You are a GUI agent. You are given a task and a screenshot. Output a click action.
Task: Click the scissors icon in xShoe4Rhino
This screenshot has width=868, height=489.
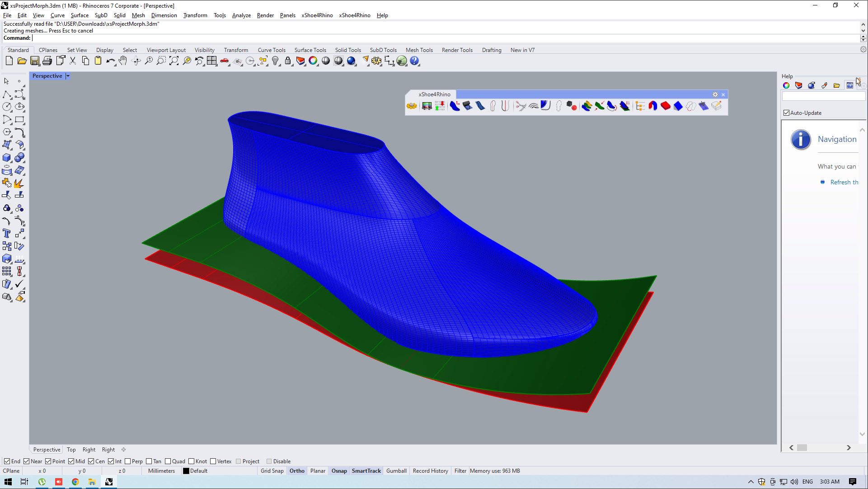(521, 106)
